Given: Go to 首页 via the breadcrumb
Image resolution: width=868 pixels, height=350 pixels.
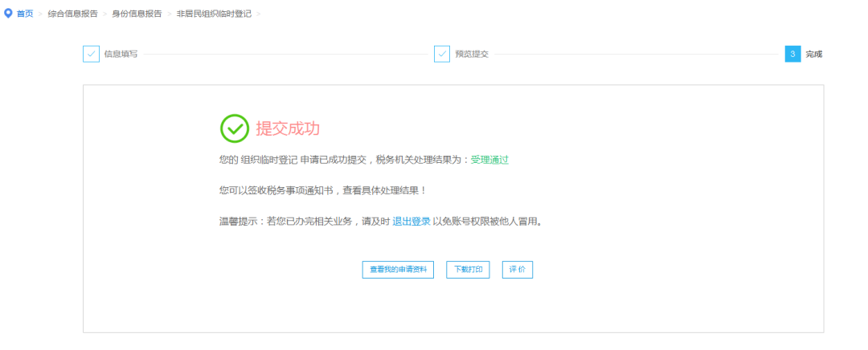Looking at the screenshot, I should (25, 14).
